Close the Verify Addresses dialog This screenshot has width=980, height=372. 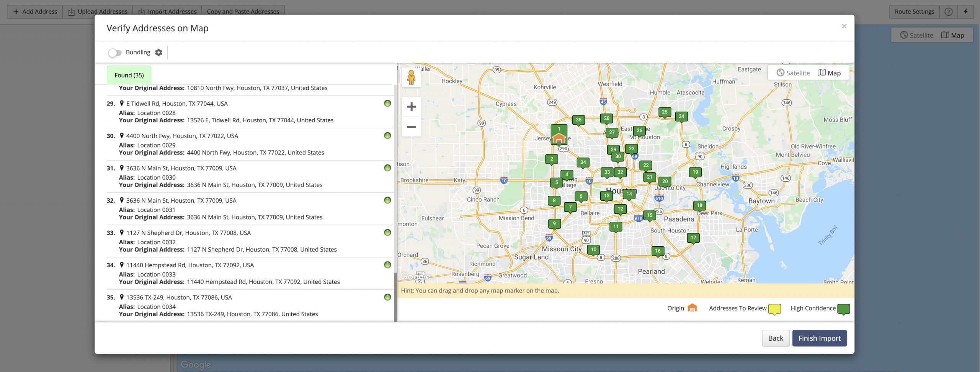[x=844, y=26]
